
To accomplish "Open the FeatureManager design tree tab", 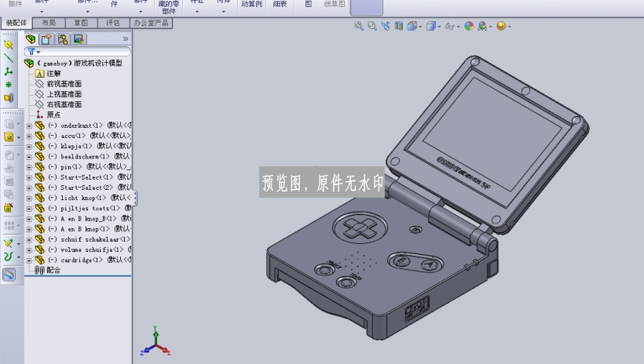I will tap(31, 39).
